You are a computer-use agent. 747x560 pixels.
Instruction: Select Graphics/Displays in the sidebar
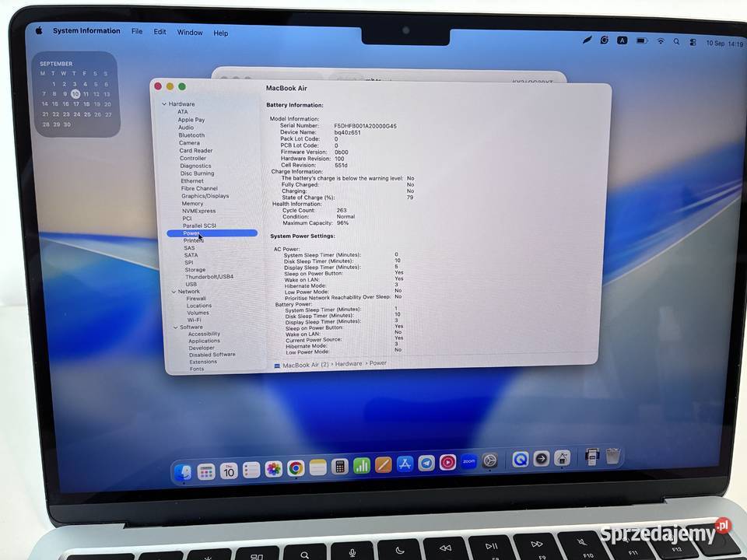[205, 196]
